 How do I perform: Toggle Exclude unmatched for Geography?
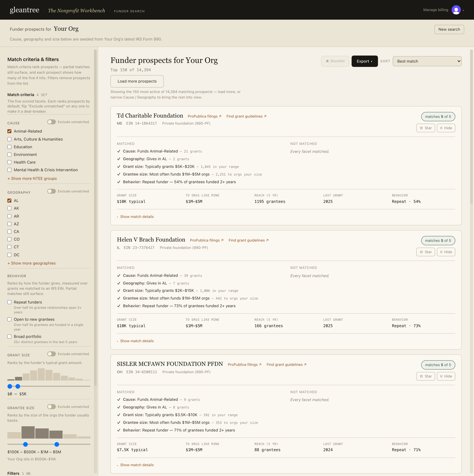pyautogui.click(x=51, y=191)
